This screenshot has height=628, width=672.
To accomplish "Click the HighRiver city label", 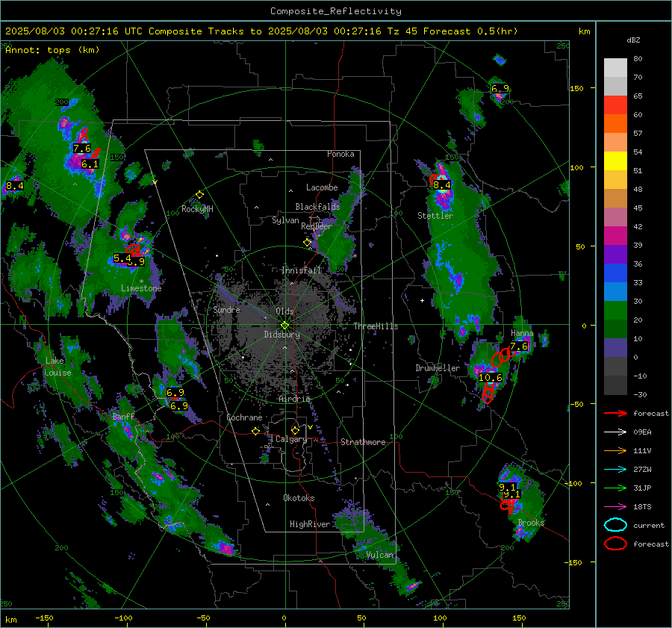I will [x=310, y=524].
